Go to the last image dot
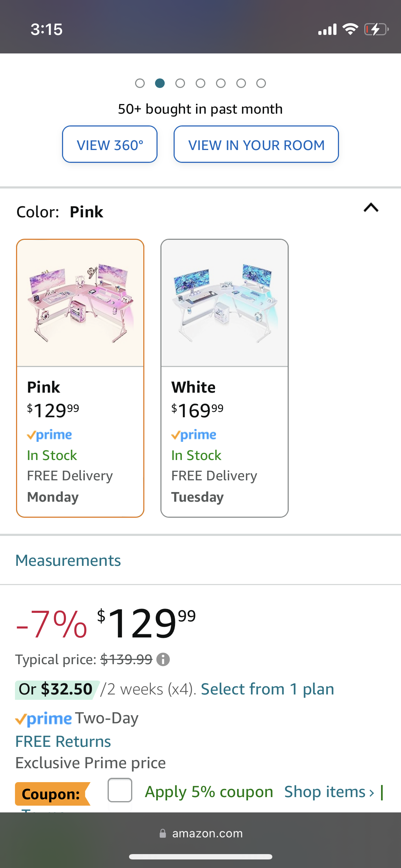 tap(261, 83)
